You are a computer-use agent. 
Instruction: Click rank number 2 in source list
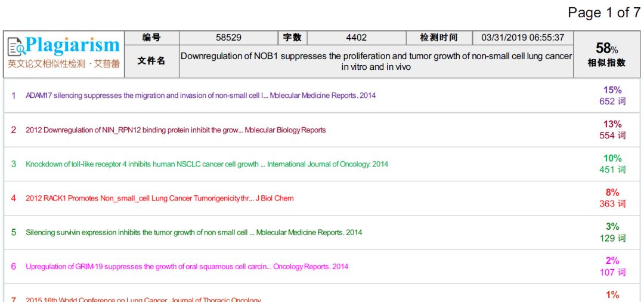[14, 130]
